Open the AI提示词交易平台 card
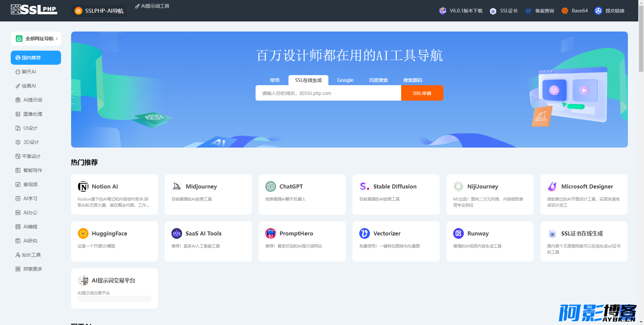 [x=114, y=288]
